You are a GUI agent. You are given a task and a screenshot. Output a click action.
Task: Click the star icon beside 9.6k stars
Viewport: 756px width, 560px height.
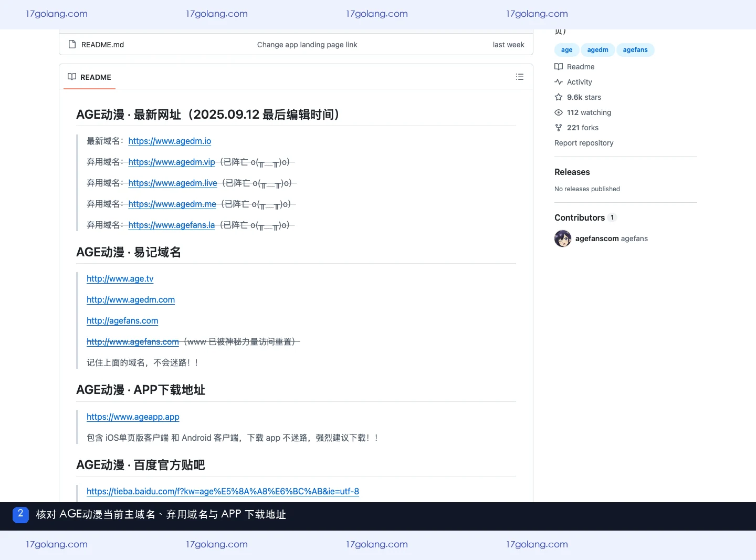coord(559,97)
